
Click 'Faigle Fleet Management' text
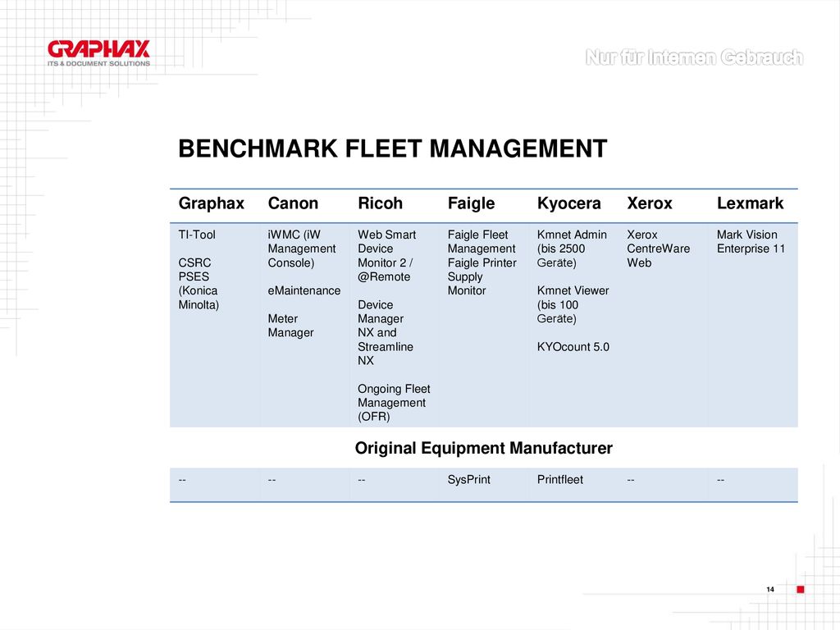481,242
